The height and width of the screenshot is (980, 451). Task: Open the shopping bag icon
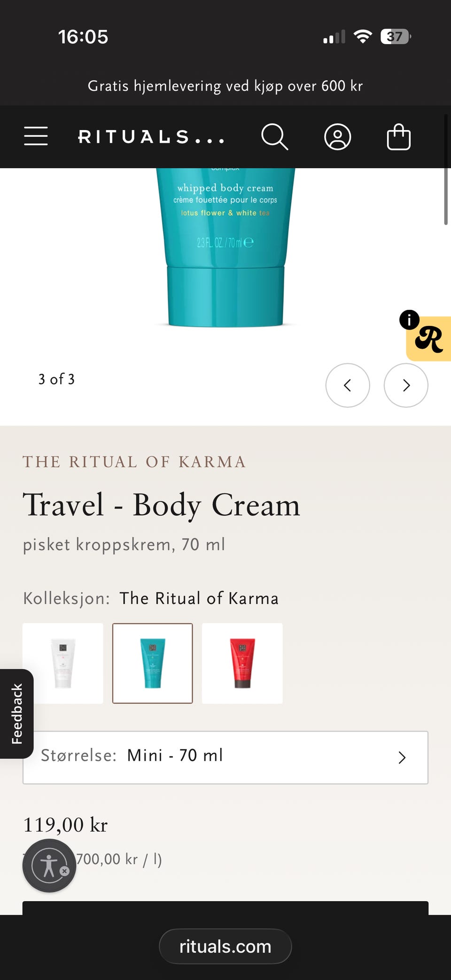[398, 137]
